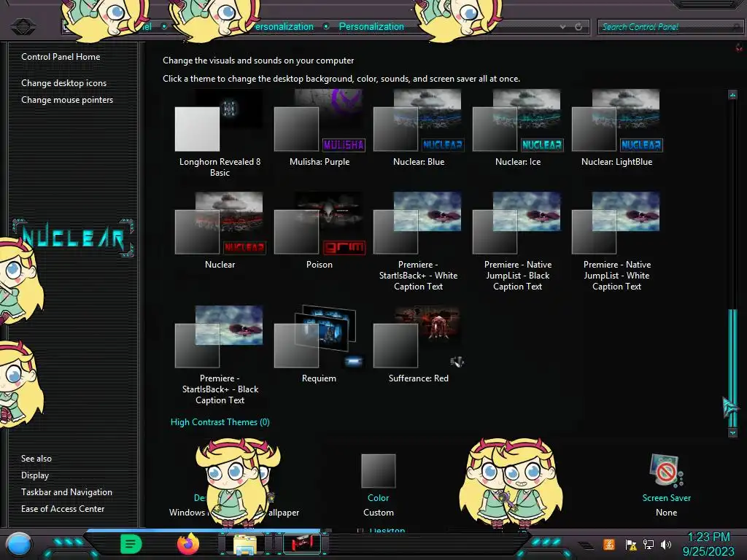Open the Action Center flag icon
The image size is (747, 560).
pyautogui.click(x=631, y=544)
